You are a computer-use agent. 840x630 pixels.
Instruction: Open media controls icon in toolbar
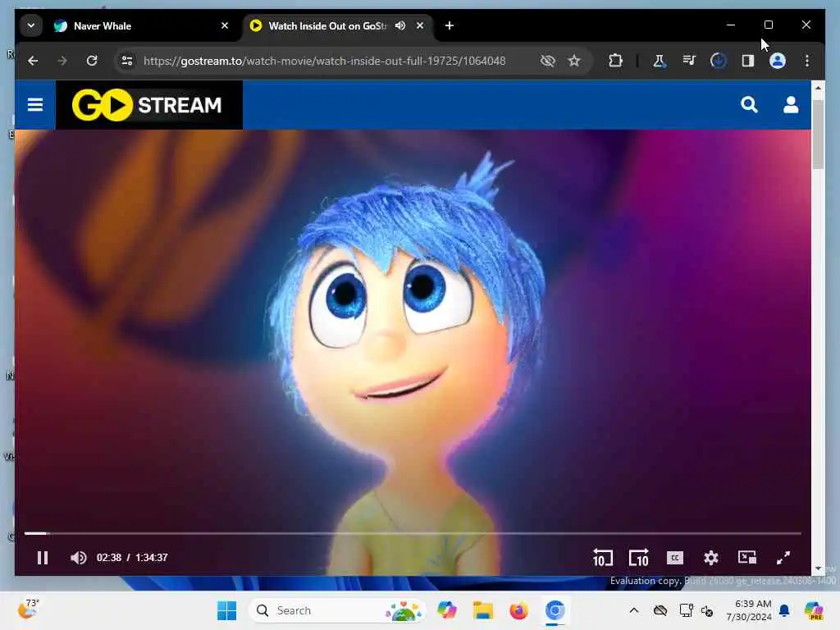pos(689,61)
